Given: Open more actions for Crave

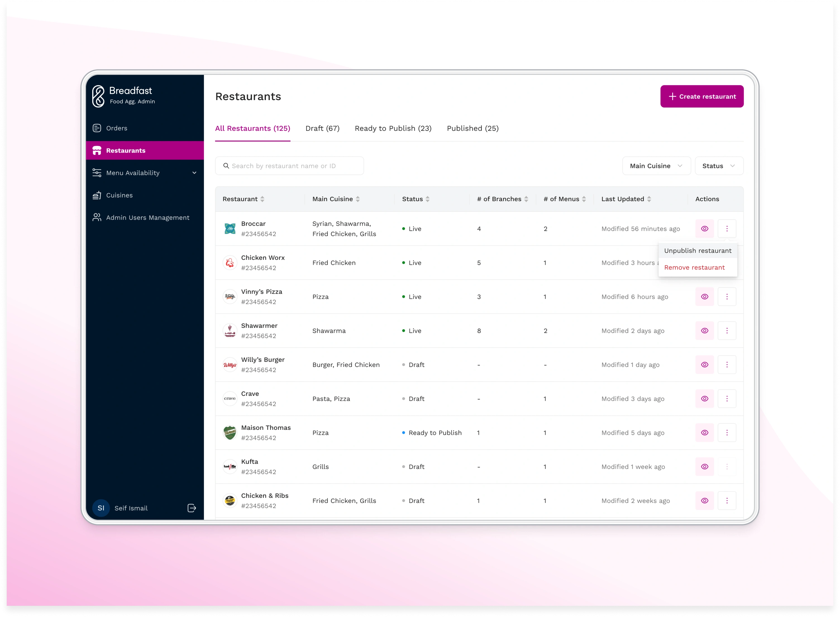Looking at the screenshot, I should tap(727, 398).
